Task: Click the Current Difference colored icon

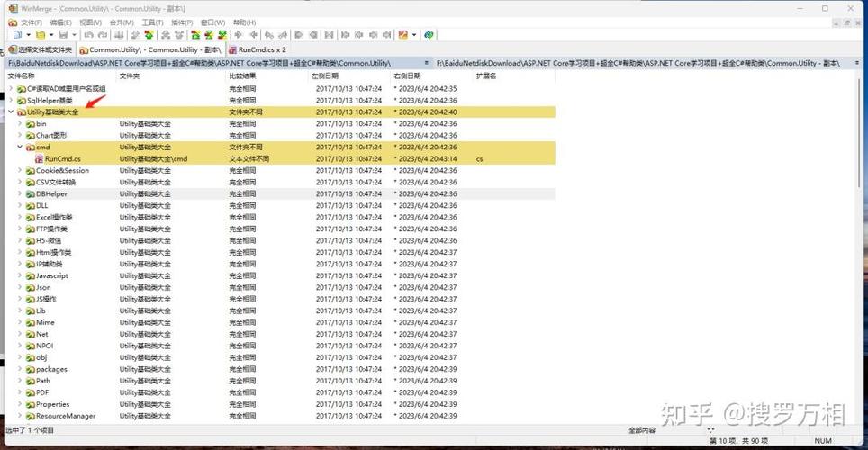Action: tap(209, 35)
